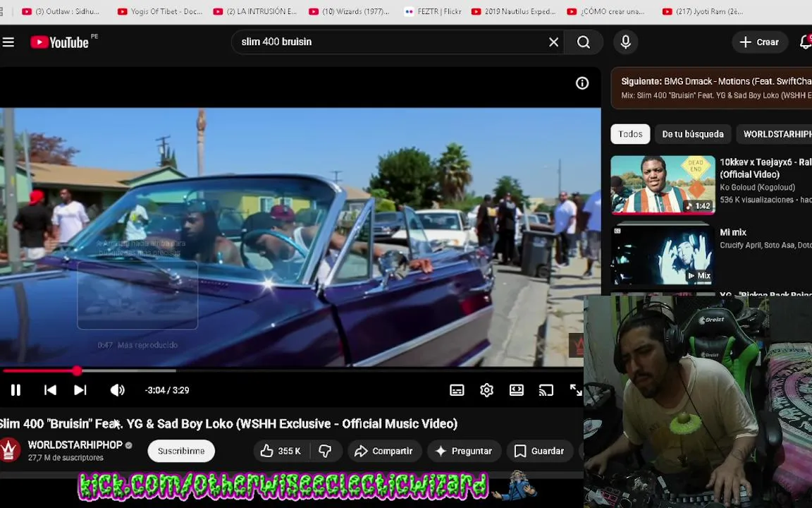Switch to Jyoti Ram browser tab
The height and width of the screenshot is (508, 812).
[703, 11]
